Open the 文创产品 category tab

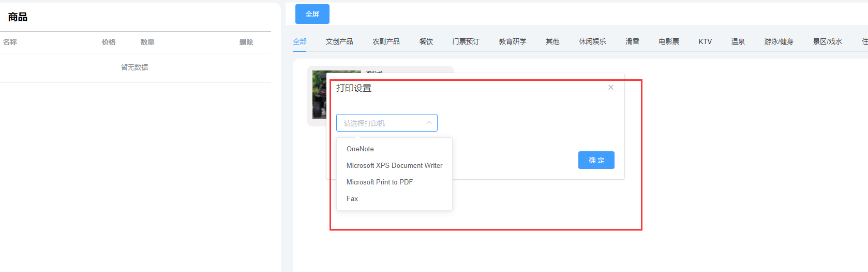(x=339, y=41)
